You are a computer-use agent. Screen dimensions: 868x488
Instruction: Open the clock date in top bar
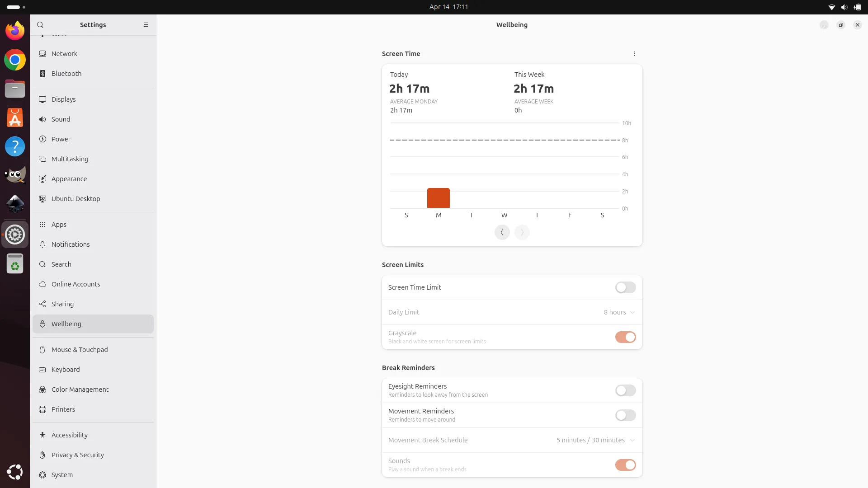click(x=448, y=7)
